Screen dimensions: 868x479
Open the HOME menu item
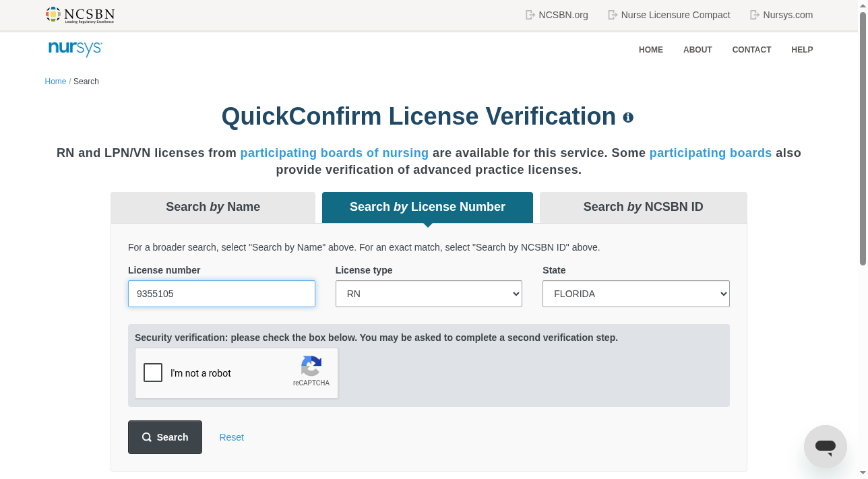(x=651, y=50)
